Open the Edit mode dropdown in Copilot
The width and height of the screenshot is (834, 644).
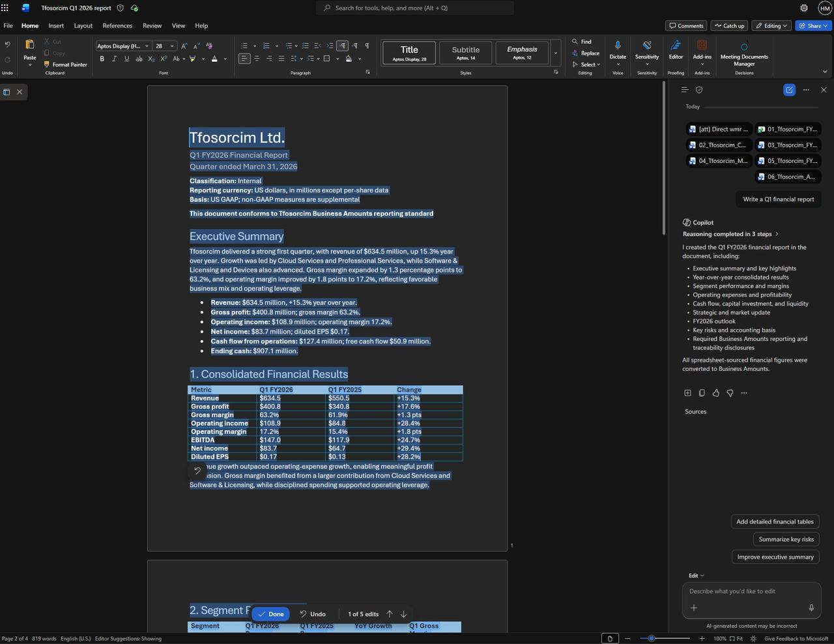click(697, 576)
